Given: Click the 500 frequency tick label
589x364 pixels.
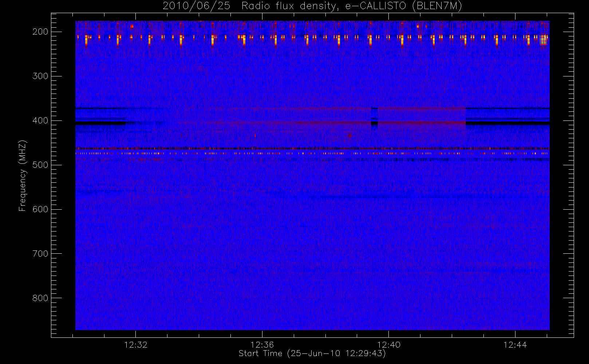Looking at the screenshot, I should [x=40, y=165].
